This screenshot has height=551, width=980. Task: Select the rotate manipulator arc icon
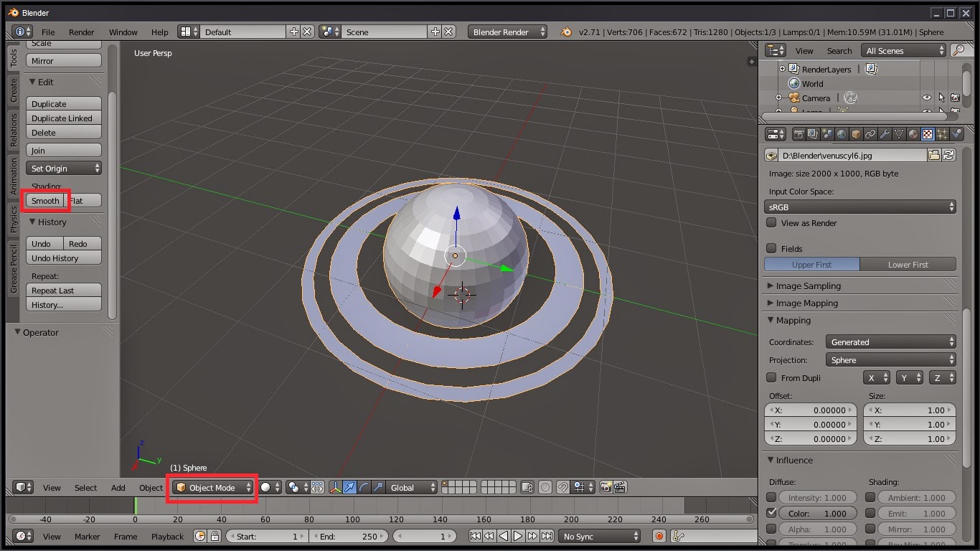click(364, 487)
